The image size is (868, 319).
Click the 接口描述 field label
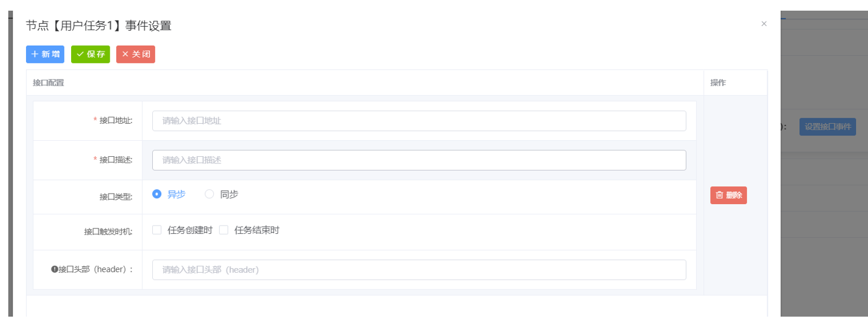click(116, 160)
